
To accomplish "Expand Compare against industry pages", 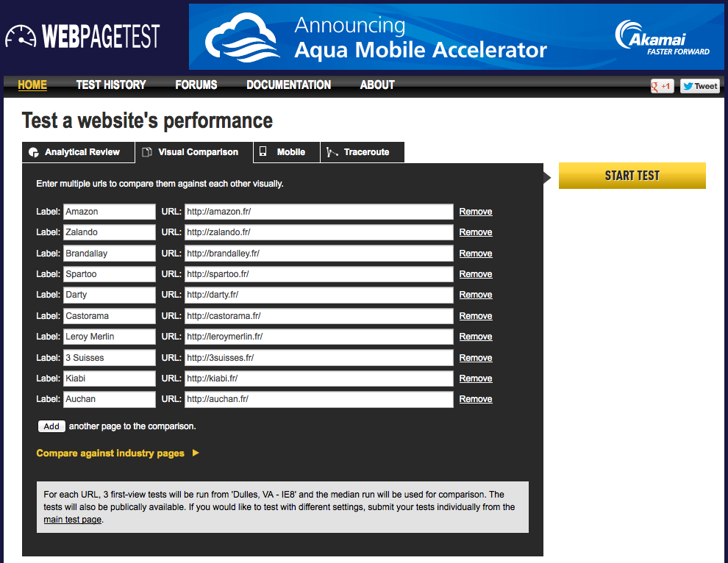I will coord(118,453).
